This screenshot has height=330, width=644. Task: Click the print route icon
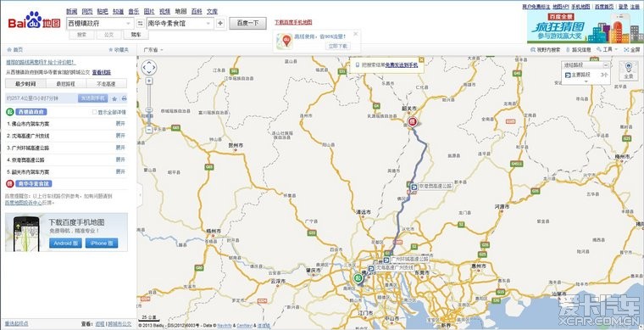click(x=124, y=98)
